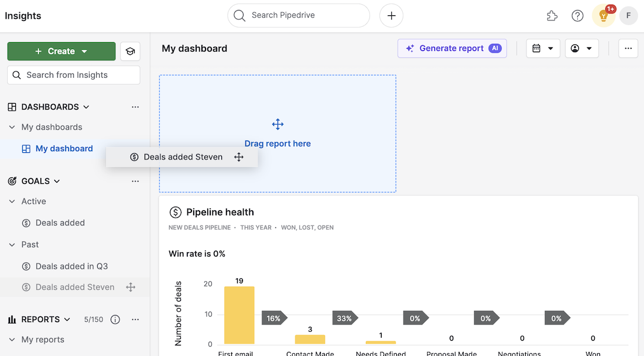Viewport: 644px width, 356px height.
Task: Click the Generate report AI button
Action: [x=452, y=49]
